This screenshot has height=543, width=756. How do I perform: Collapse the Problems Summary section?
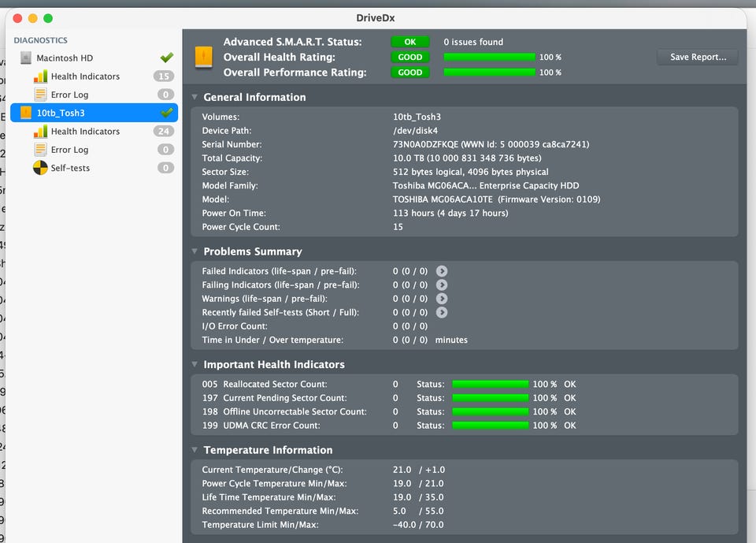click(195, 251)
